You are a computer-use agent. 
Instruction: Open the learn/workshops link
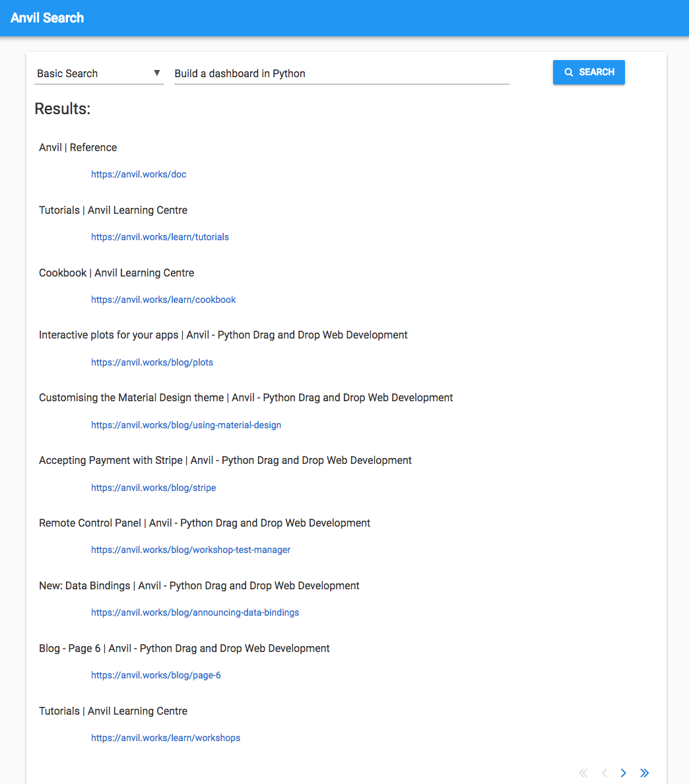pyautogui.click(x=166, y=738)
